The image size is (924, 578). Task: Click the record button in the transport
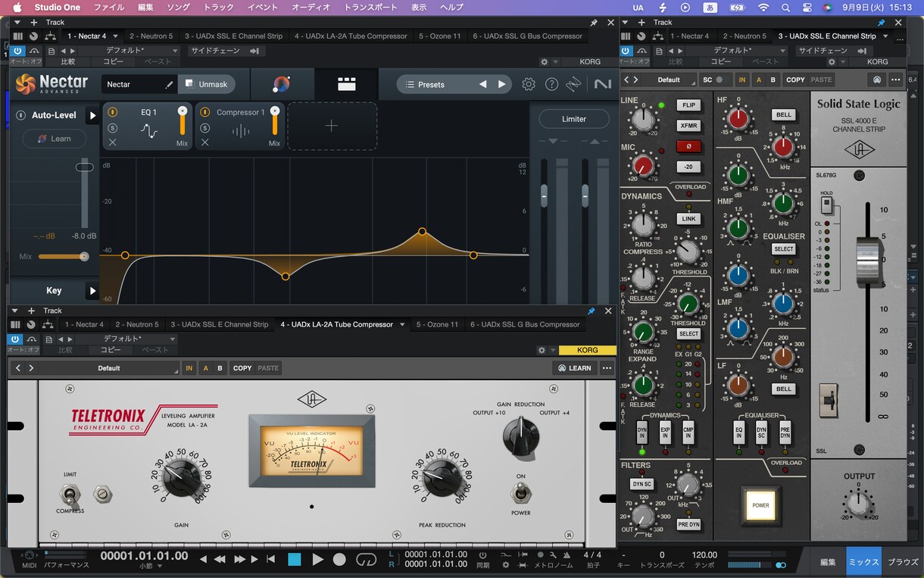(x=339, y=559)
